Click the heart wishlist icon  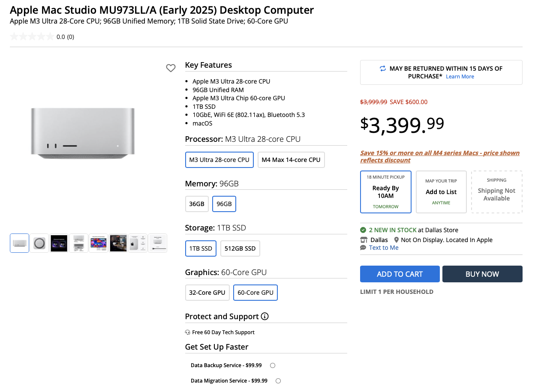click(x=171, y=68)
